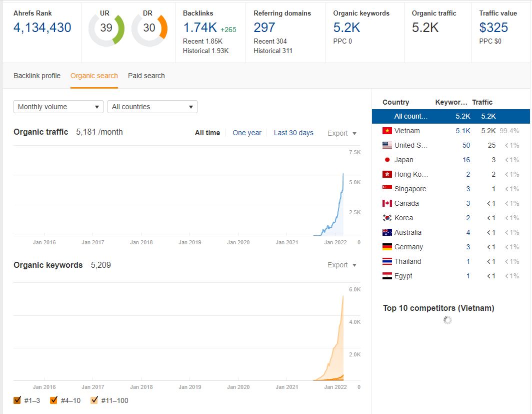
Task: Click the Australia flag icon
Action: point(386,232)
